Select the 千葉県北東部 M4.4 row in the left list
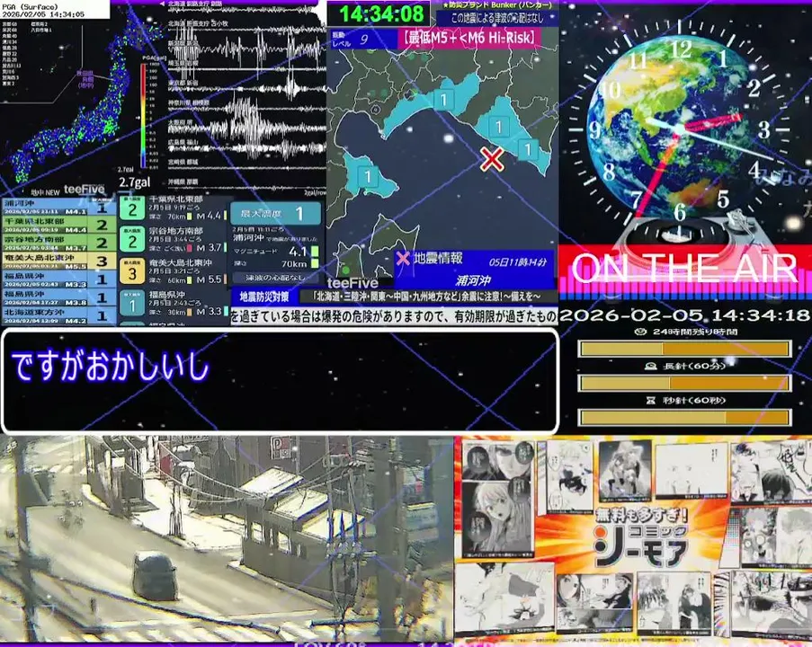The height and width of the screenshot is (647, 812). point(58,226)
